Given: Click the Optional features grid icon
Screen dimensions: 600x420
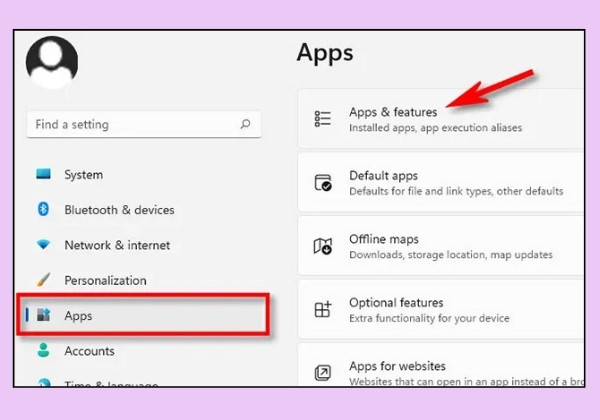Looking at the screenshot, I should point(323,309).
